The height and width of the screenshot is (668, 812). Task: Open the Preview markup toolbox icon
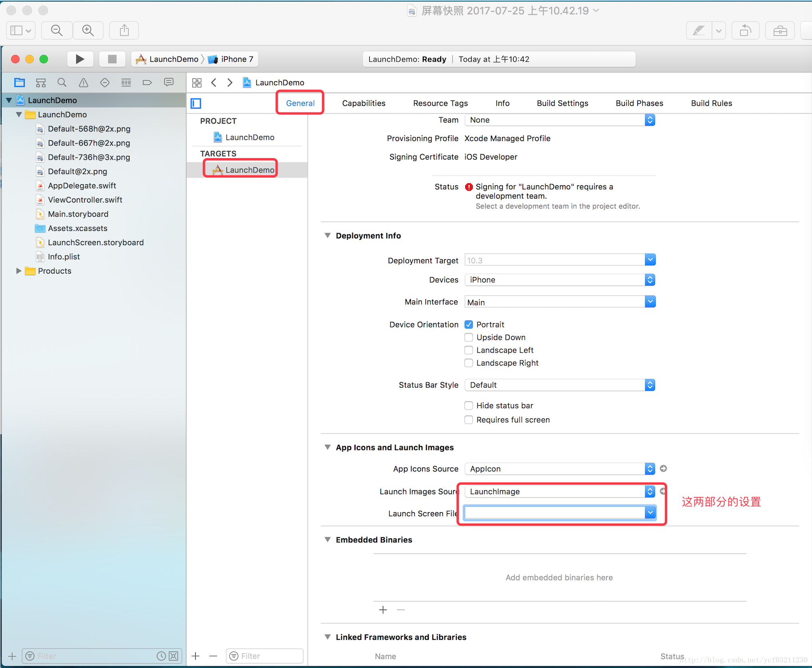[780, 30]
